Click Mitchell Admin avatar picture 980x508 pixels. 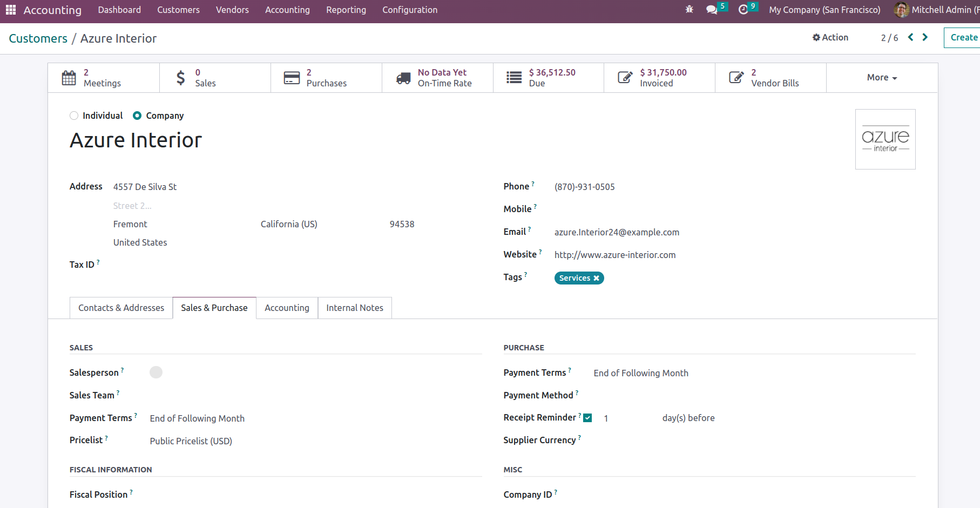click(901, 10)
